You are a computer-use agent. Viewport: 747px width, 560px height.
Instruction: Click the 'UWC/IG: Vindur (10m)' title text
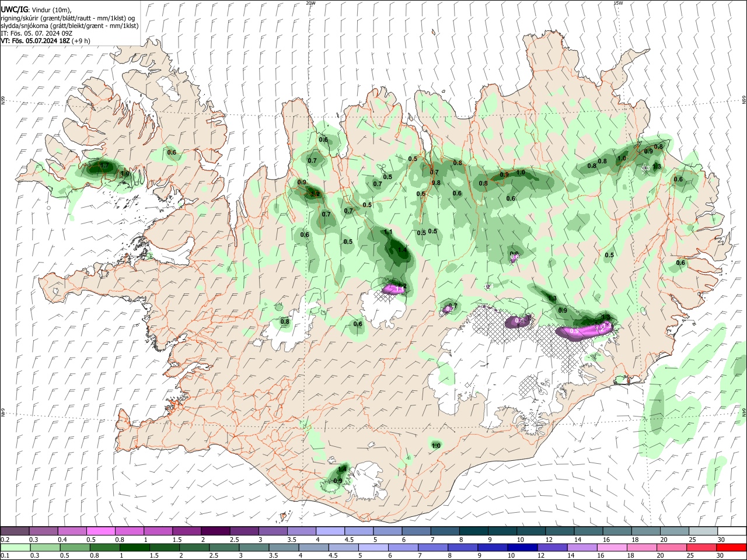pos(36,10)
